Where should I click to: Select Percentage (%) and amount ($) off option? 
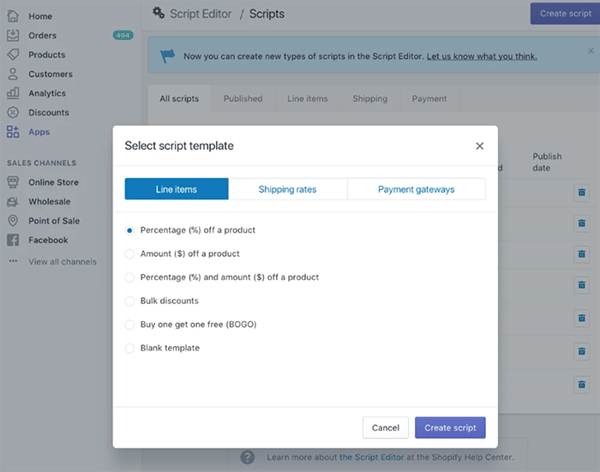pos(130,278)
